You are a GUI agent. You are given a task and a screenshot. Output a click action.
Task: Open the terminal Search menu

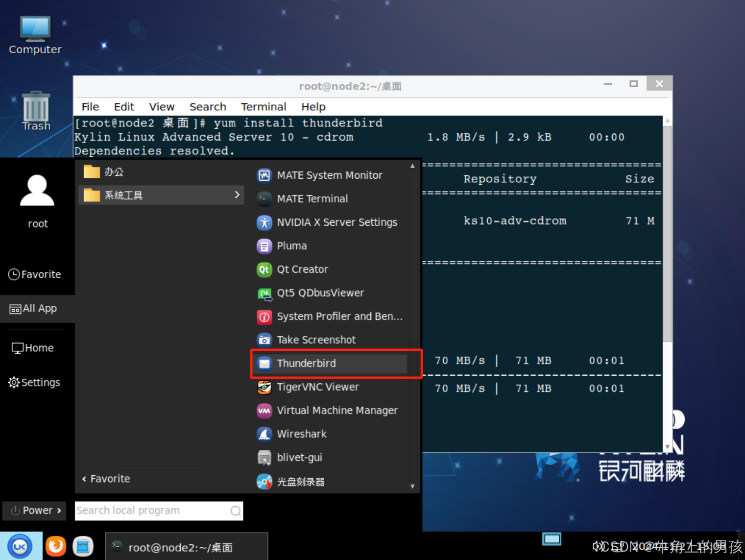point(208,107)
